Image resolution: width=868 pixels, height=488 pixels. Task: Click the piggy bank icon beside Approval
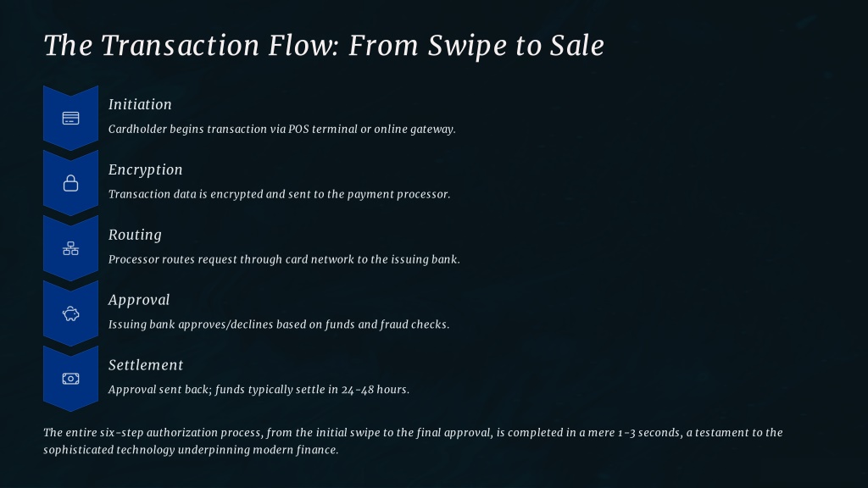(x=71, y=313)
